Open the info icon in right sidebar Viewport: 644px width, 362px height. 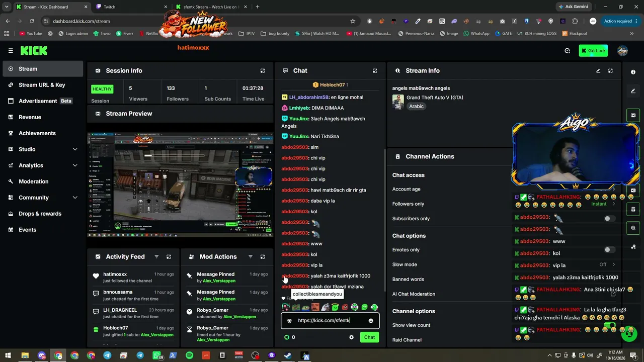[x=633, y=72]
